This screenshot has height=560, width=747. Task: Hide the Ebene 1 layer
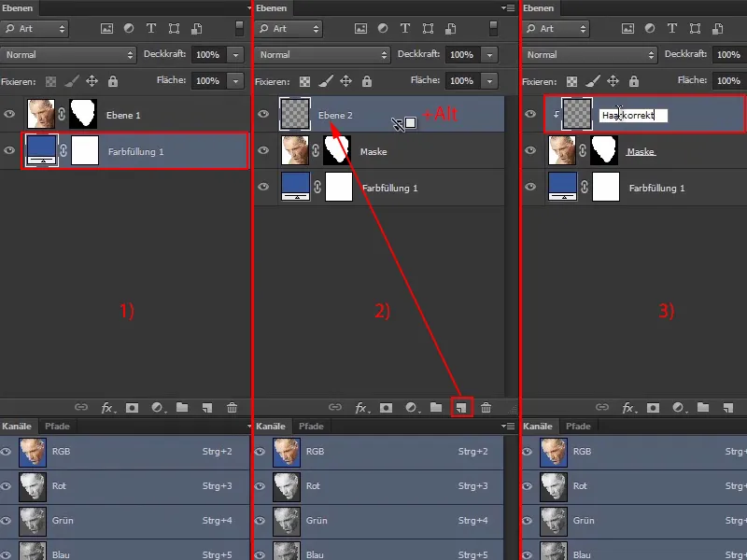[9, 114]
